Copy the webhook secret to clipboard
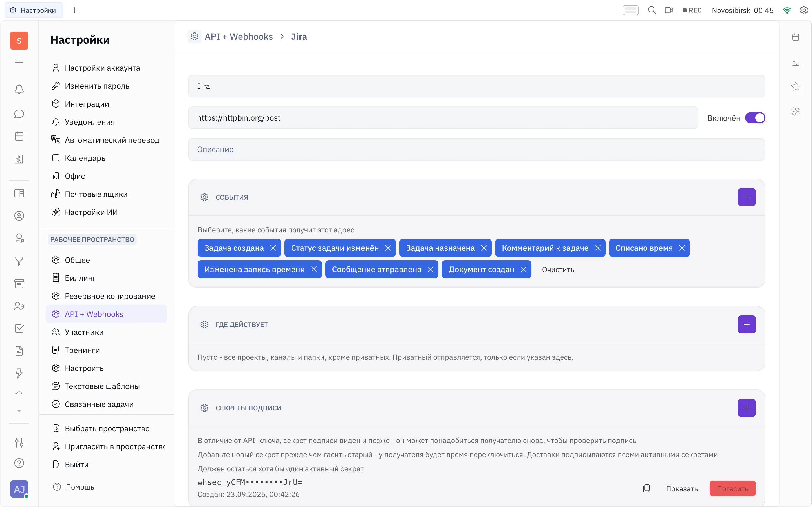Viewport: 812px width, 507px height. [x=646, y=489]
